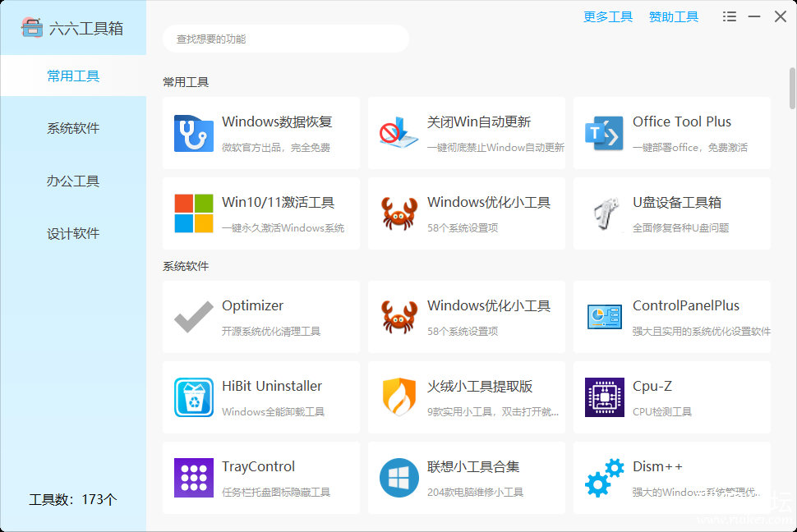Click the 强大且实用的系统优化设置软件 description
The width and height of the screenshot is (797, 532).
click(x=702, y=332)
